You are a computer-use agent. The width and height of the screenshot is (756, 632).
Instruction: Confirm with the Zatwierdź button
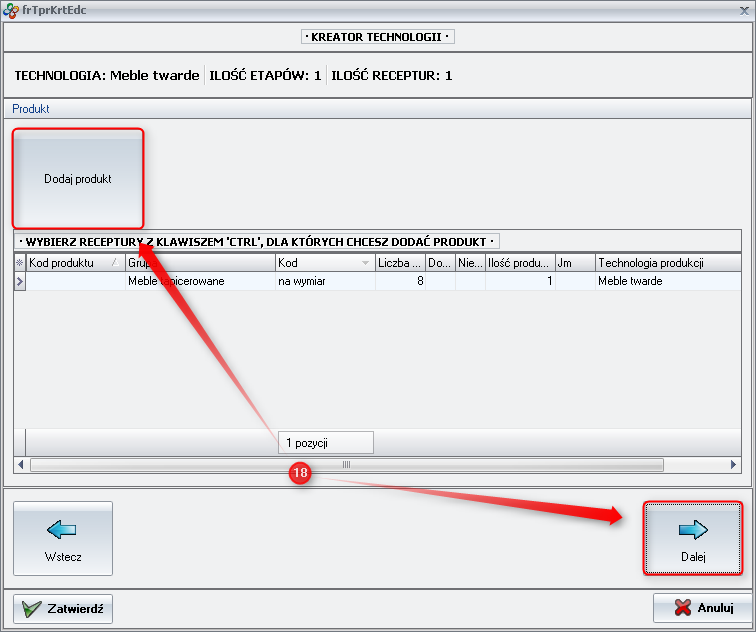pos(63,608)
